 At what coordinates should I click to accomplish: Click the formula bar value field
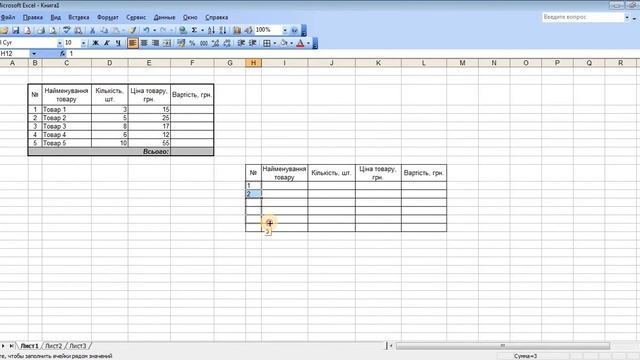(x=353, y=53)
